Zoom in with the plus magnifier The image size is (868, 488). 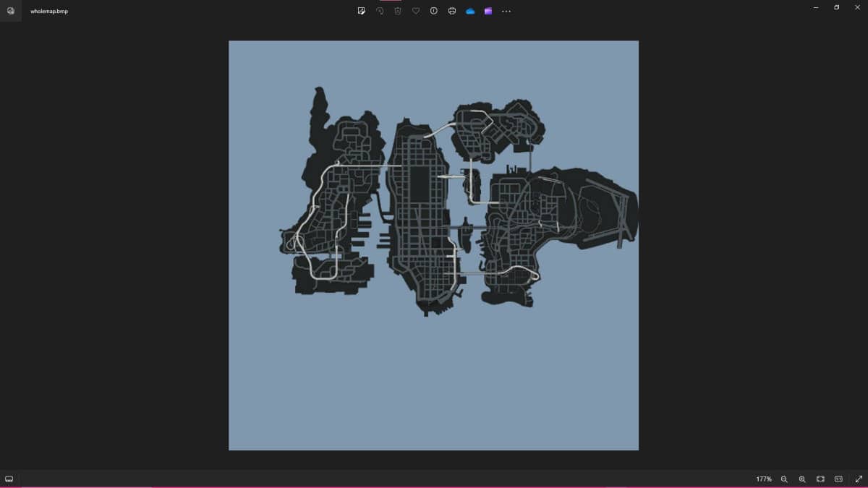802,479
